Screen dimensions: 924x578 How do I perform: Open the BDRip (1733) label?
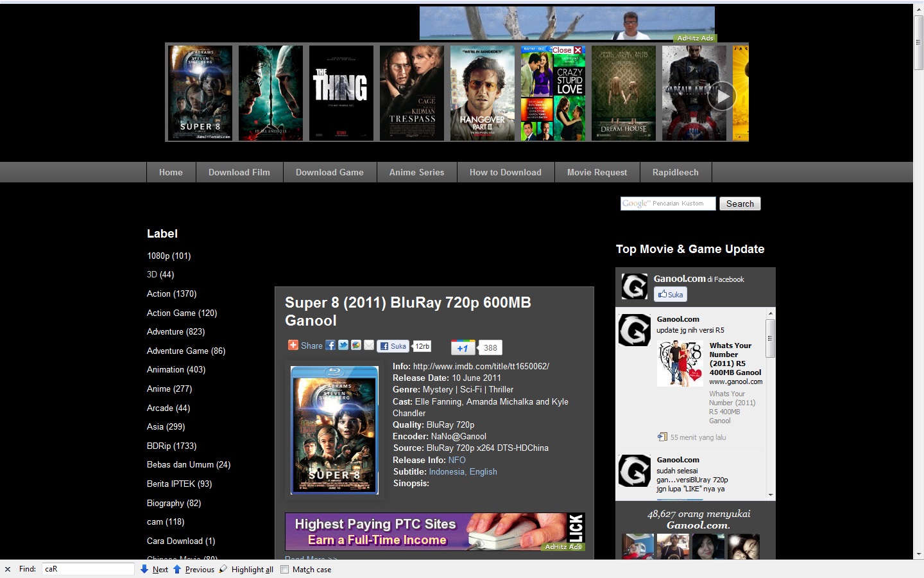tap(172, 446)
